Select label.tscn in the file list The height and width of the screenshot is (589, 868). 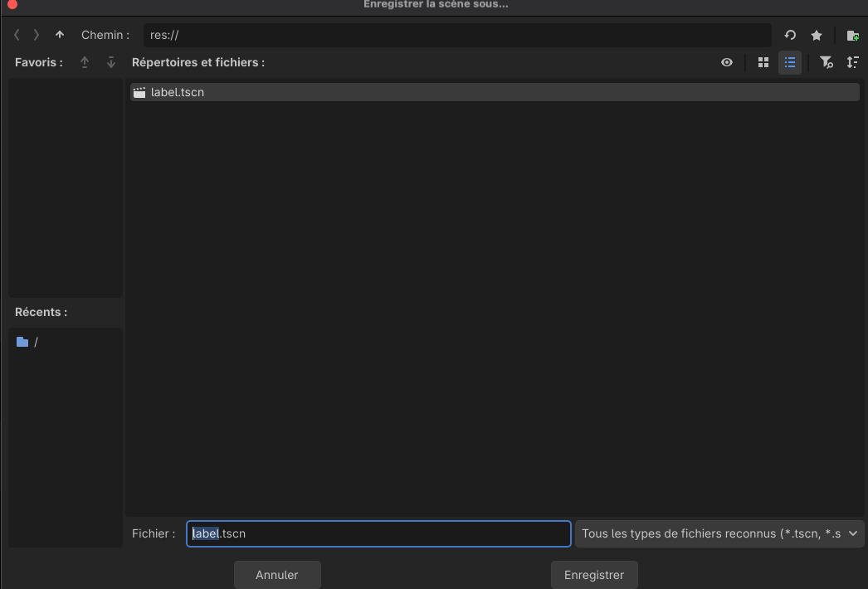[495, 92]
